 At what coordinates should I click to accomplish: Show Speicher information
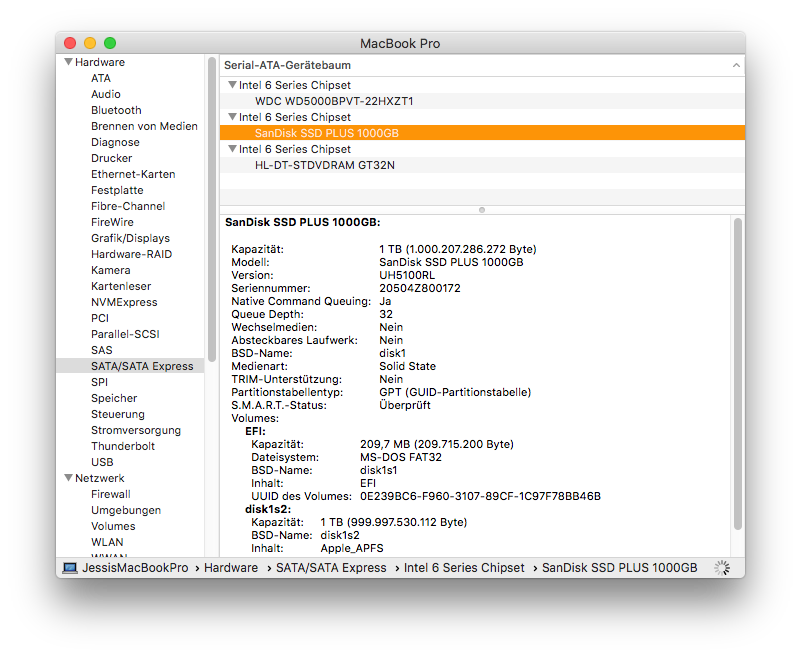114,398
